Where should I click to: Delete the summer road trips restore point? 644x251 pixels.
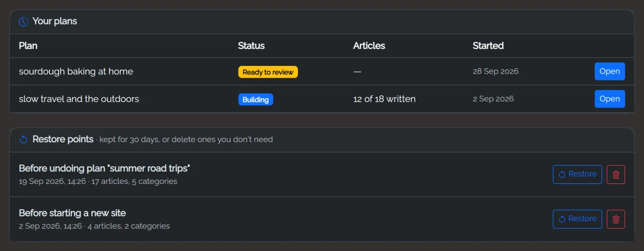click(616, 174)
